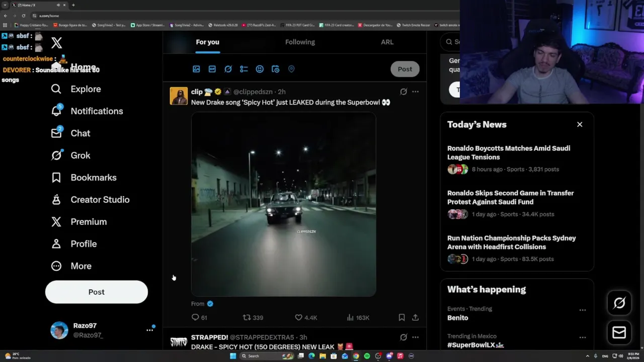The width and height of the screenshot is (644, 362).
Task: Click the large sidebar Post button
Action: pyautogui.click(x=97, y=292)
